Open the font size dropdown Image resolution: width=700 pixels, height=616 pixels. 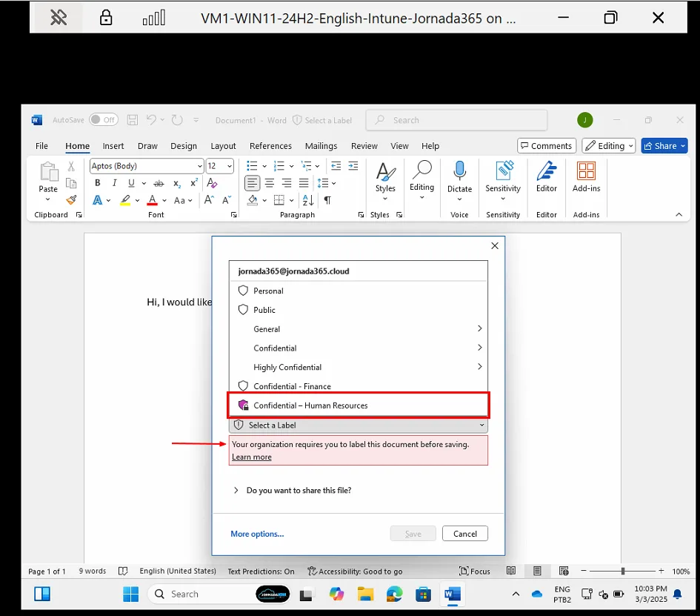point(230,166)
